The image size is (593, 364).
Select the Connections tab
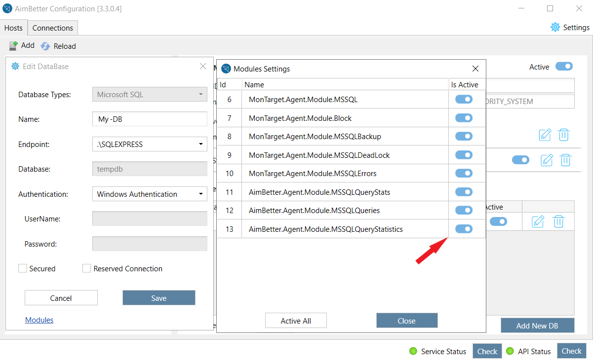tap(53, 28)
